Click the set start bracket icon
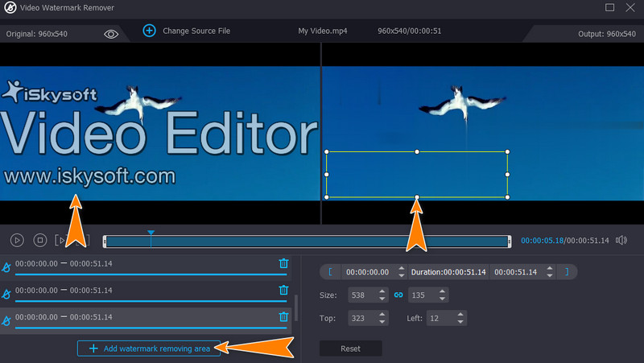Viewport: 644px width, 363px height. [x=332, y=272]
